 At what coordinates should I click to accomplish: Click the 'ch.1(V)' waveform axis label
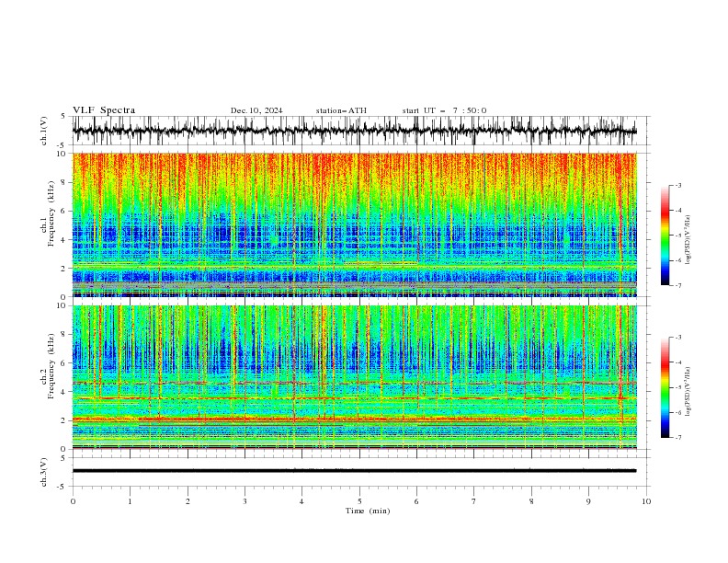(44, 131)
